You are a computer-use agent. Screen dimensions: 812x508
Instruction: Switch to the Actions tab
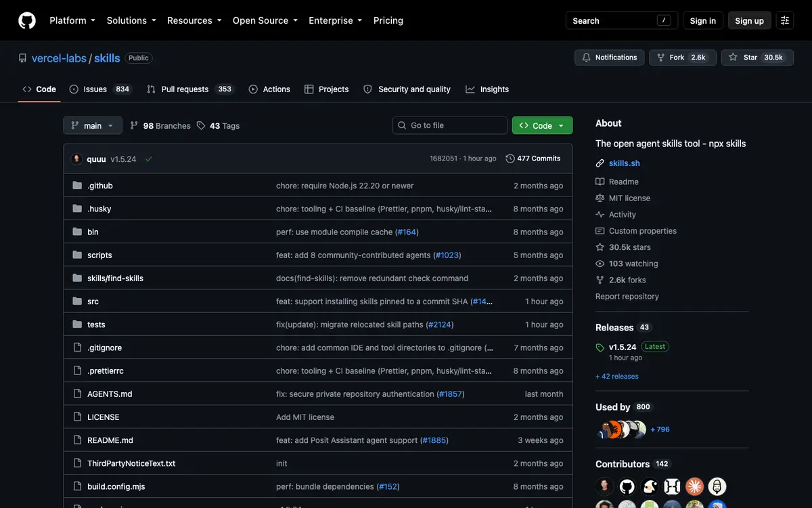(x=269, y=89)
